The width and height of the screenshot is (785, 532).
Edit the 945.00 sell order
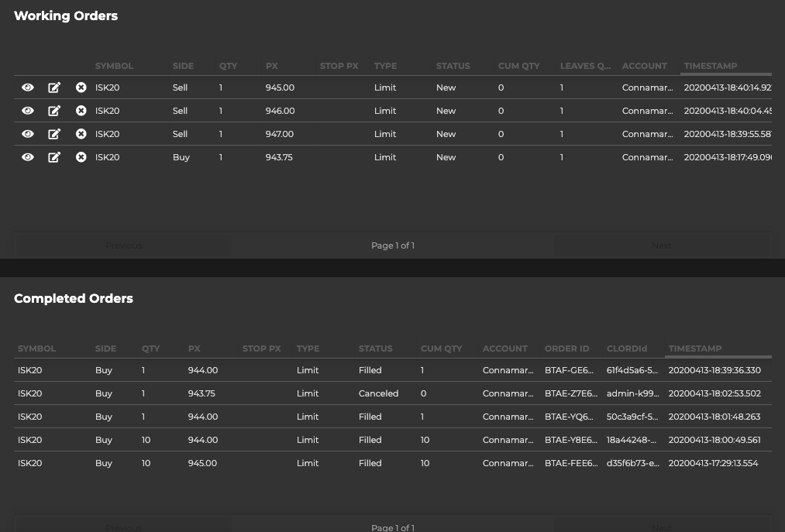(x=54, y=88)
